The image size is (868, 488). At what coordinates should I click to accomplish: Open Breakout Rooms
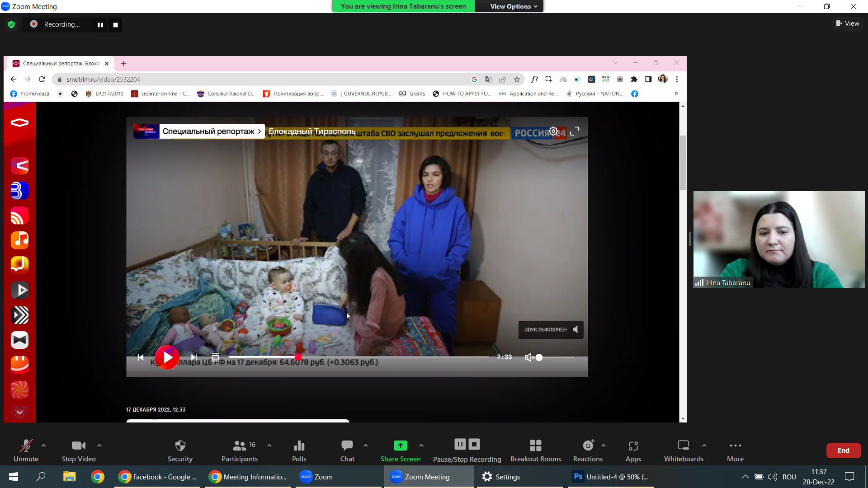click(536, 450)
